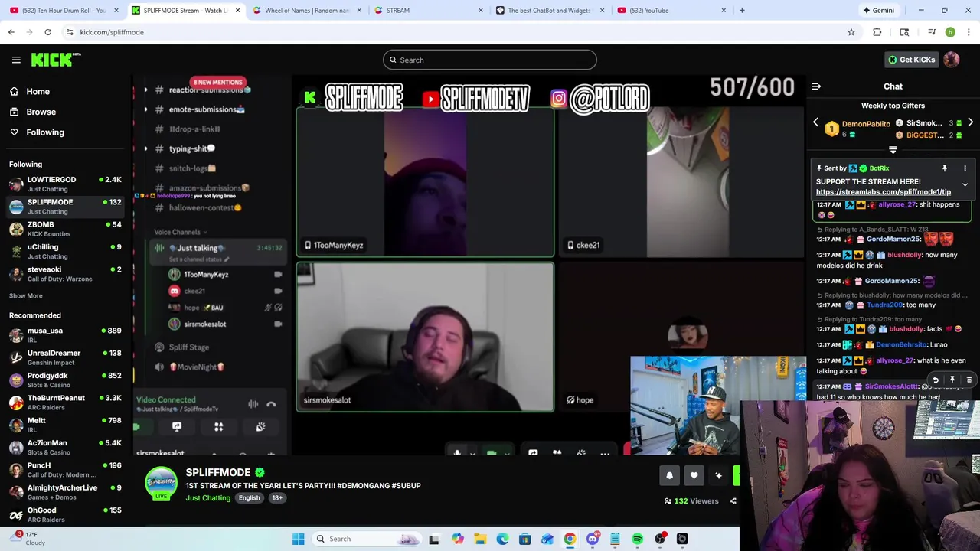The width and height of the screenshot is (980, 551).
Task: Click the Gemini button in Chrome
Action: tap(878, 10)
